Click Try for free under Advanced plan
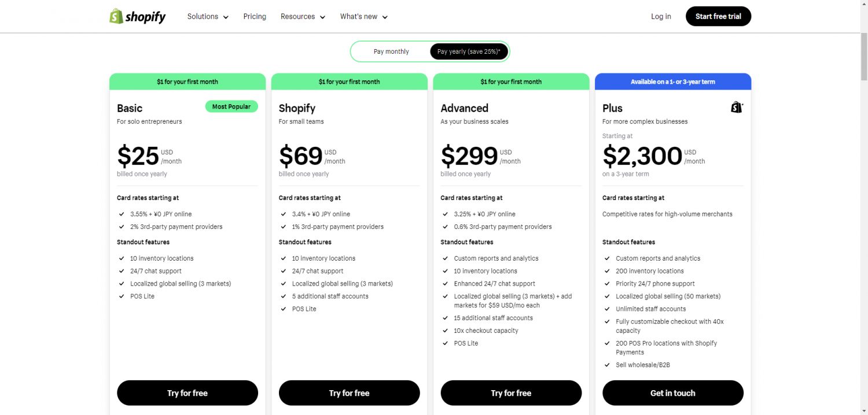The height and width of the screenshot is (415, 868). pyautogui.click(x=511, y=393)
